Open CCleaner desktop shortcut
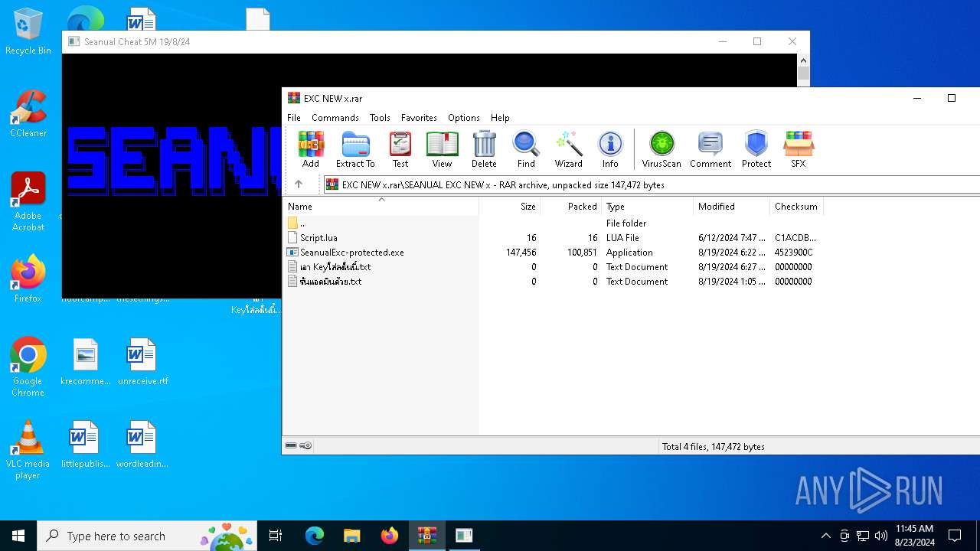This screenshot has height=551, width=980. pyautogui.click(x=28, y=114)
